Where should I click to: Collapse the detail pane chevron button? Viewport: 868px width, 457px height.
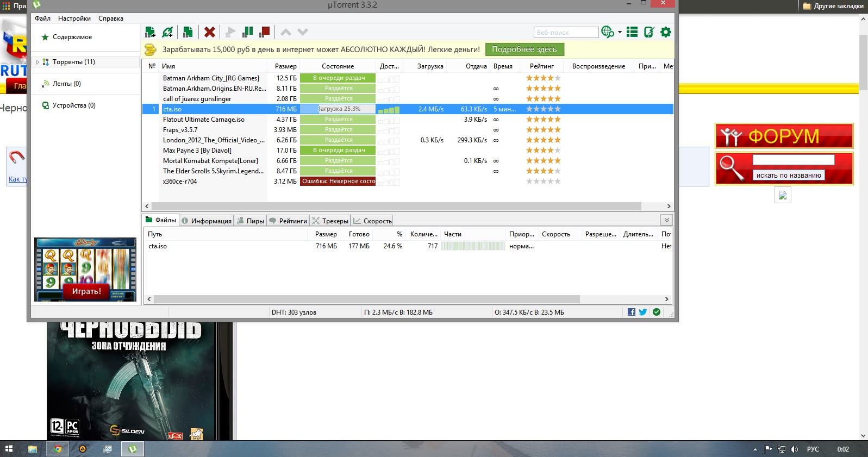click(667, 220)
